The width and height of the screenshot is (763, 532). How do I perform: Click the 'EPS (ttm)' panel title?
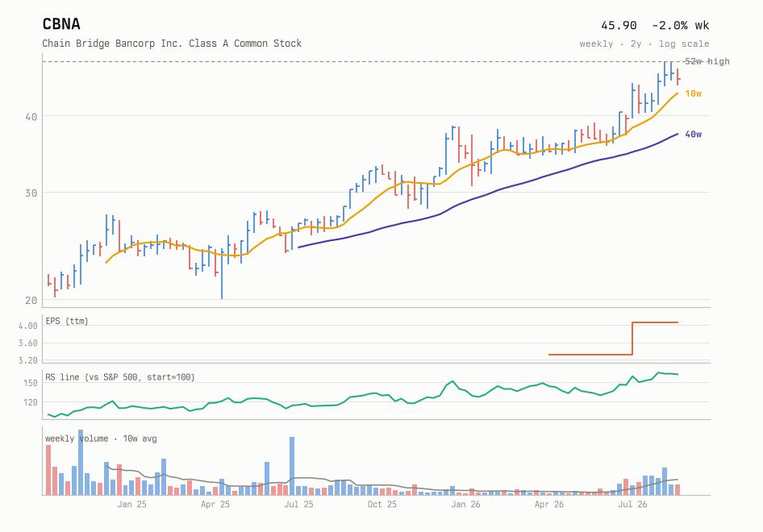pos(67,321)
